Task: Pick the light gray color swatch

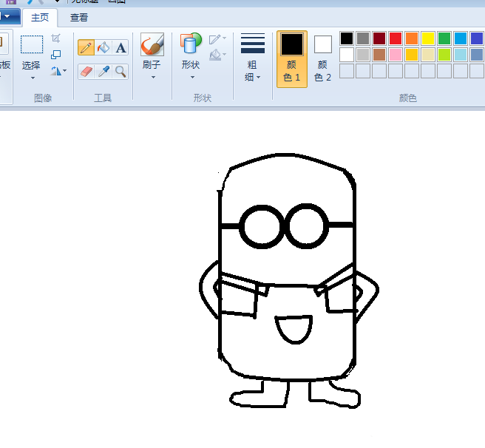Action: point(363,55)
